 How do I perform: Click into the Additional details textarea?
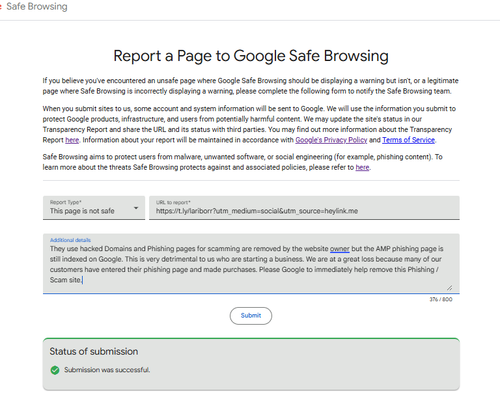(251, 264)
